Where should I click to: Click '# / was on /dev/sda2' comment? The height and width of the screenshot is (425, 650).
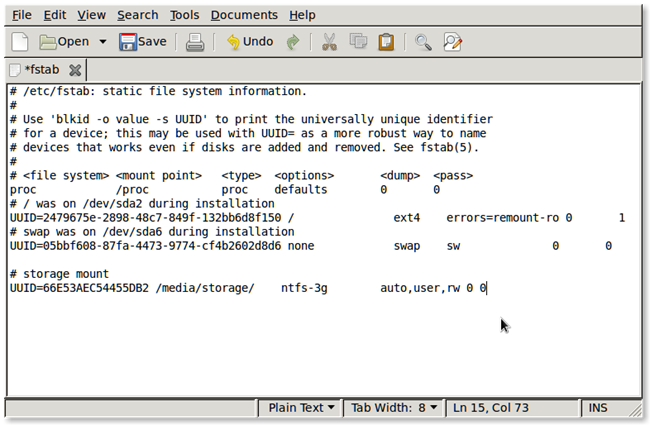pyautogui.click(x=76, y=204)
